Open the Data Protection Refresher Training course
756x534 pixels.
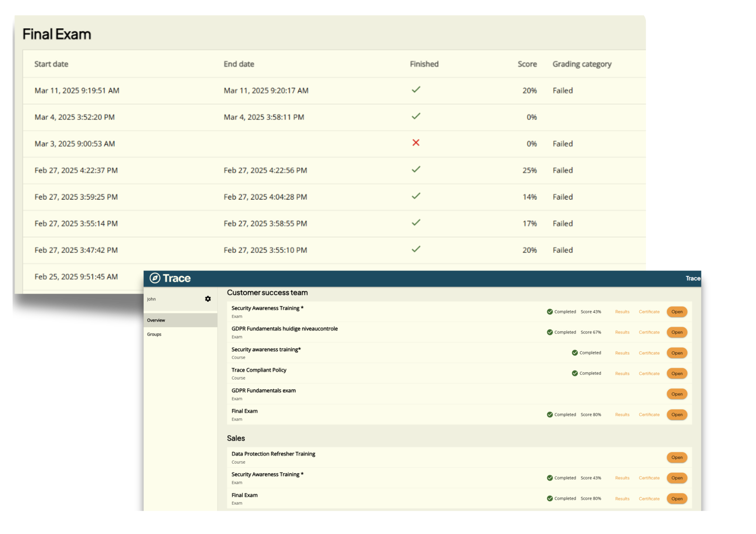pyautogui.click(x=677, y=457)
